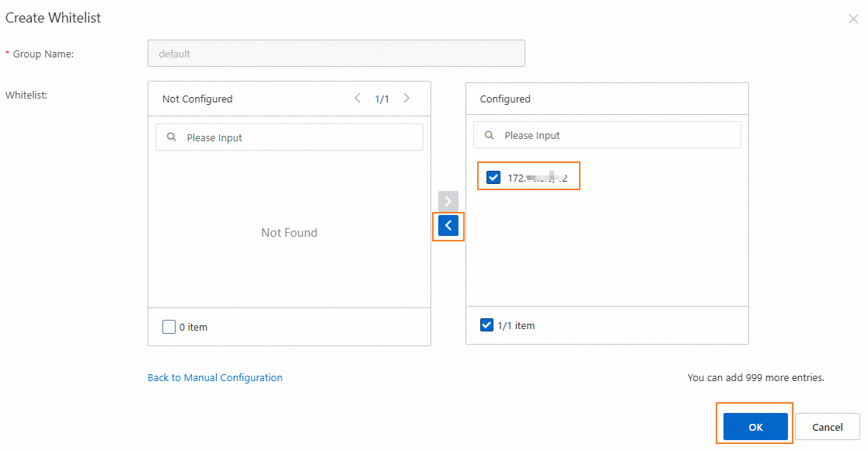Click search icon in Not Configured list
This screenshot has height=451, width=868.
(x=171, y=137)
